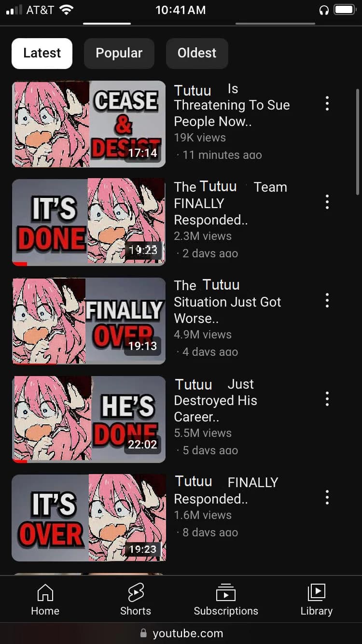Open 'The Tutuu Situation Just Got Worse..' title
The image size is (362, 644).
coord(227,302)
